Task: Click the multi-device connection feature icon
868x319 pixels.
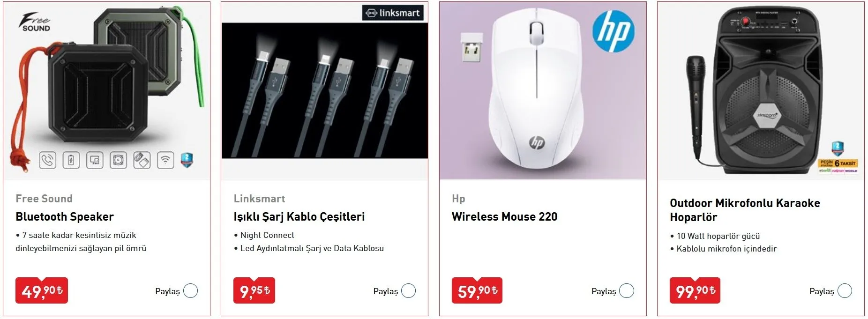Action: coord(95,160)
